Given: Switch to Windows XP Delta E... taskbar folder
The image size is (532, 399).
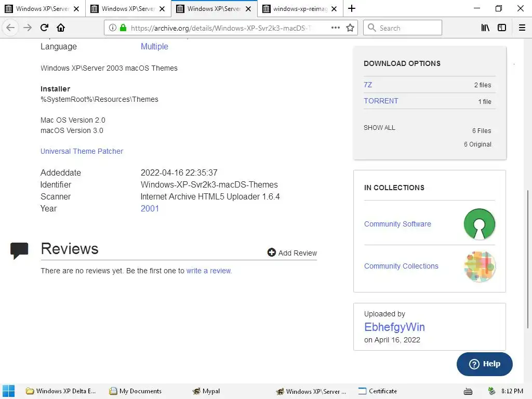Looking at the screenshot, I should click(61, 391).
